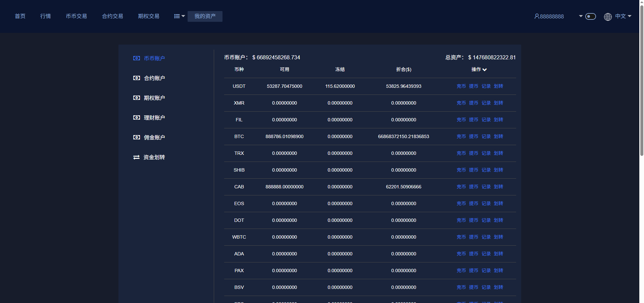644x303 pixels.
Task: Click the user profile icon beside 88888888
Action: coord(537,16)
